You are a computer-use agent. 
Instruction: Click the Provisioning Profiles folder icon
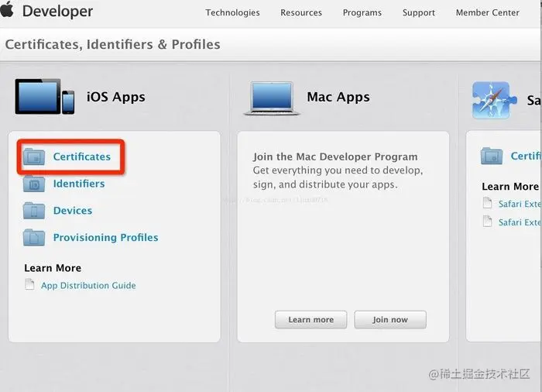point(34,238)
